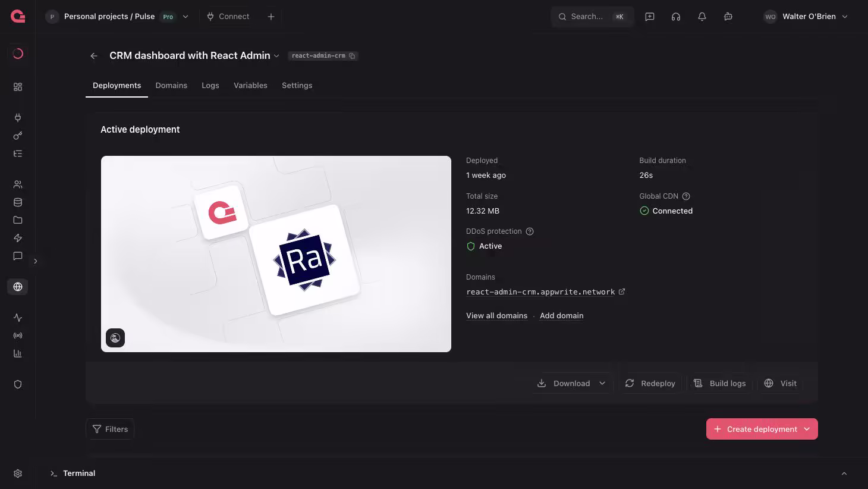This screenshot has width=868, height=489.
Task: Expand the Terminal panel with the chevron
Action: [x=844, y=474]
